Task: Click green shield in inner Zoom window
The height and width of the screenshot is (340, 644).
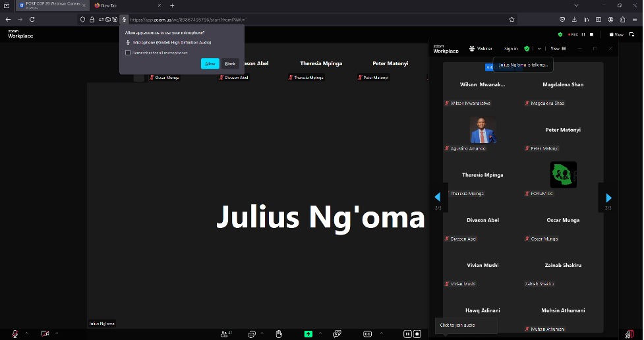Action: pos(527,49)
